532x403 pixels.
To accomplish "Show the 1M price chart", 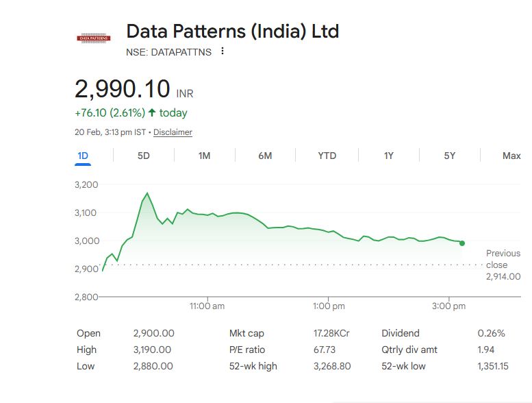I will pyautogui.click(x=204, y=156).
